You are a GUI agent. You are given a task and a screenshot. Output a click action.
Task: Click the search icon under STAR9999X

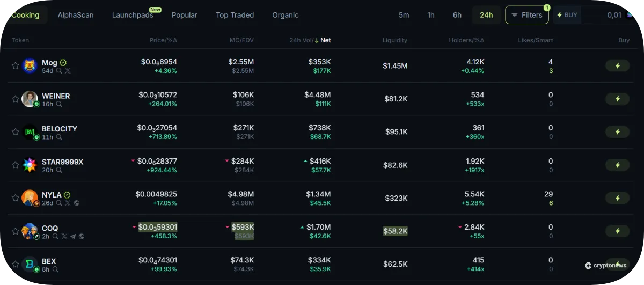[x=59, y=170]
